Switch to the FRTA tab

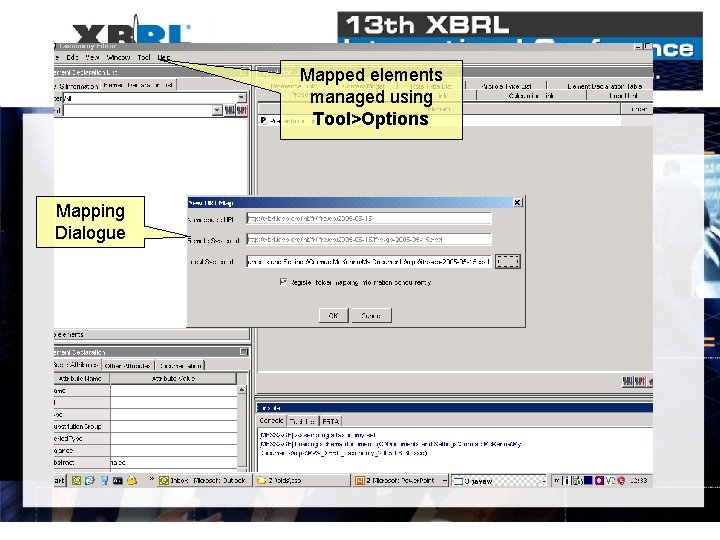331,421
